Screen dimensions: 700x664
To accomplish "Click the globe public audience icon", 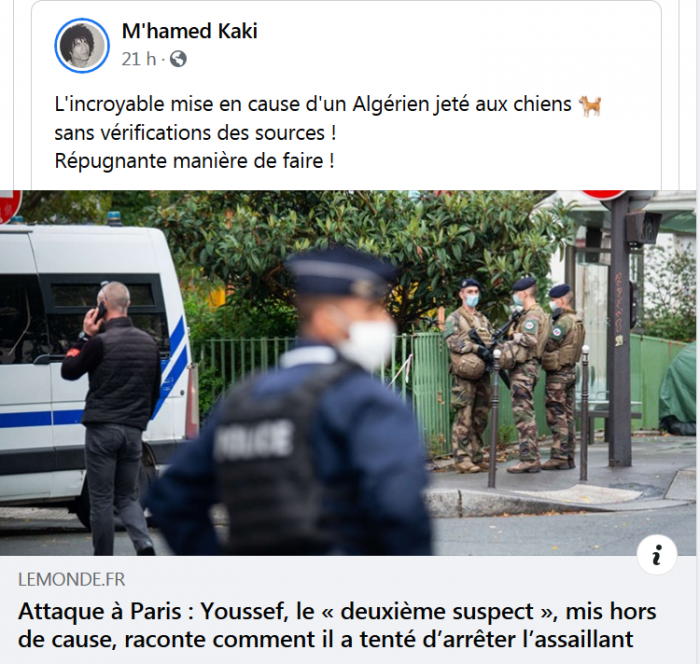I will (x=178, y=59).
